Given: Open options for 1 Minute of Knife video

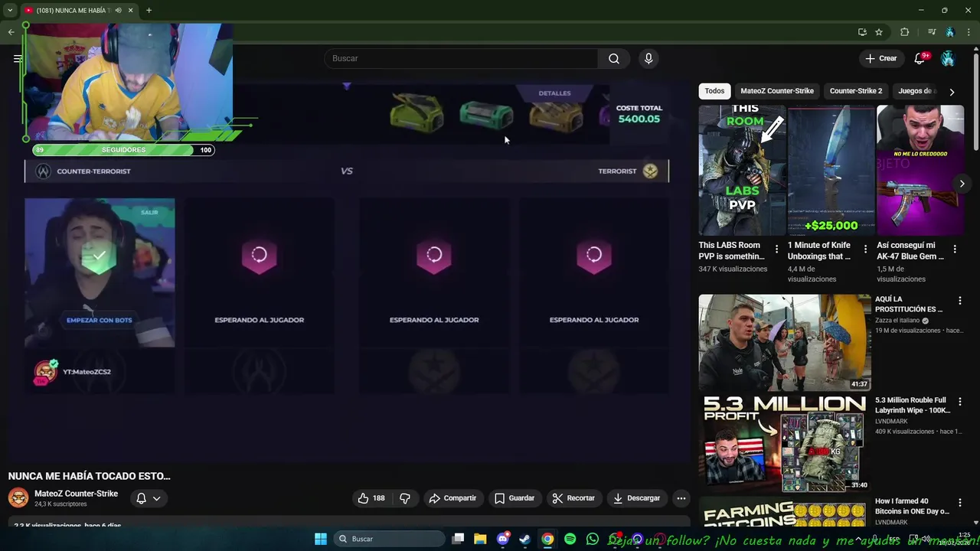Looking at the screenshot, I should [865, 249].
